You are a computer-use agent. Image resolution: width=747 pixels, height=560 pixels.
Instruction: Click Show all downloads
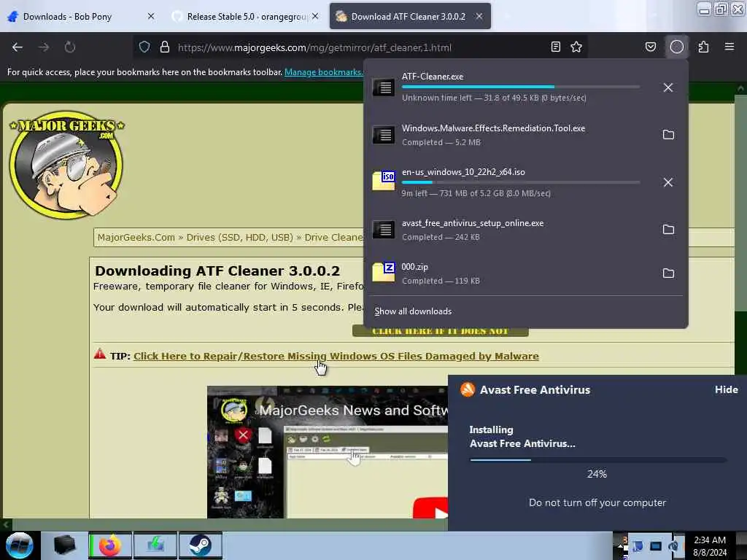coord(413,311)
